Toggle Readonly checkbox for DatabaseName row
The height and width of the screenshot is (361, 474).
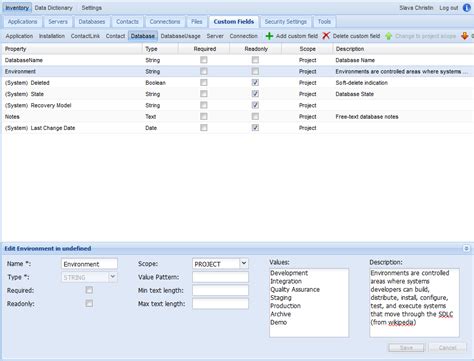(x=255, y=60)
